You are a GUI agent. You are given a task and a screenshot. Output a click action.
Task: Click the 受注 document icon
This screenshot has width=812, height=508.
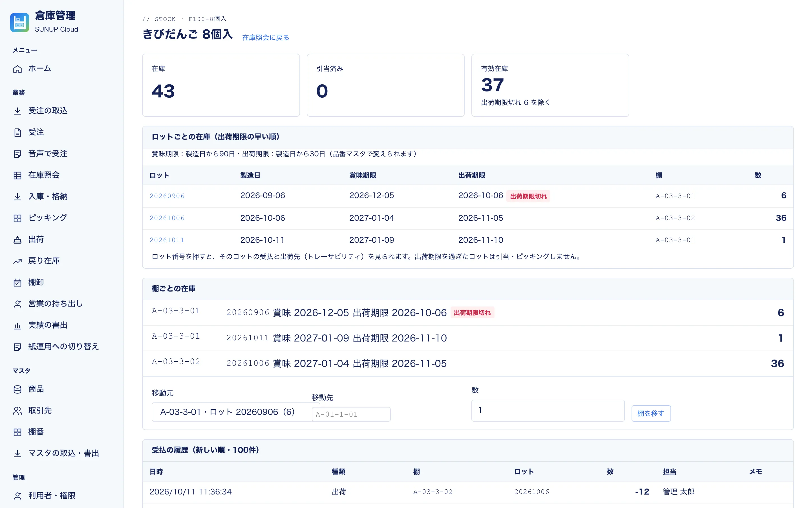point(17,133)
